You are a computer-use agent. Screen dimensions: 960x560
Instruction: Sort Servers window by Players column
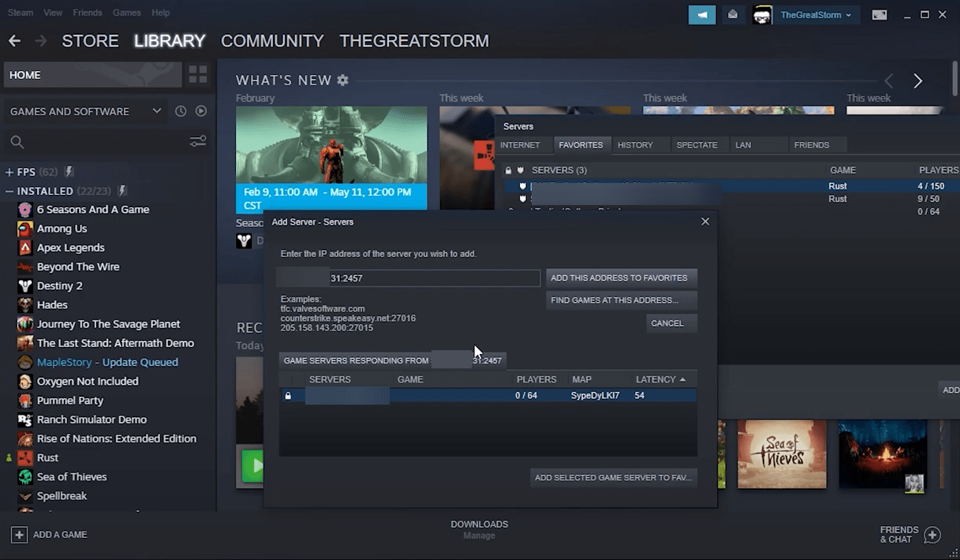(938, 170)
